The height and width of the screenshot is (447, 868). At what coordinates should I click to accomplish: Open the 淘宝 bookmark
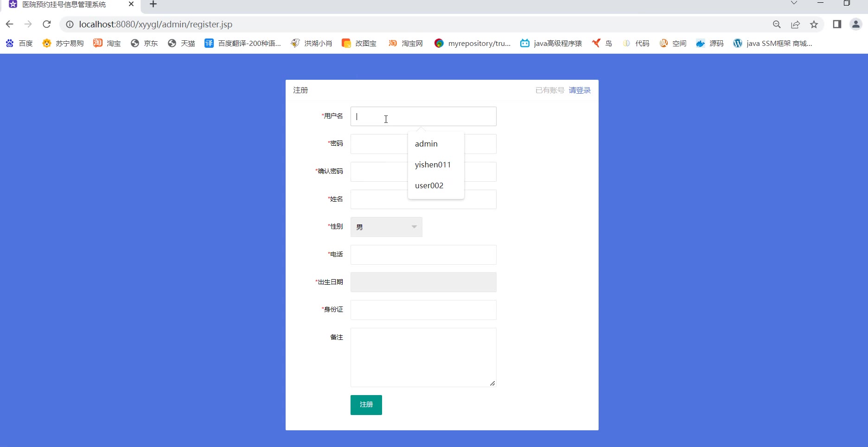pyautogui.click(x=107, y=43)
